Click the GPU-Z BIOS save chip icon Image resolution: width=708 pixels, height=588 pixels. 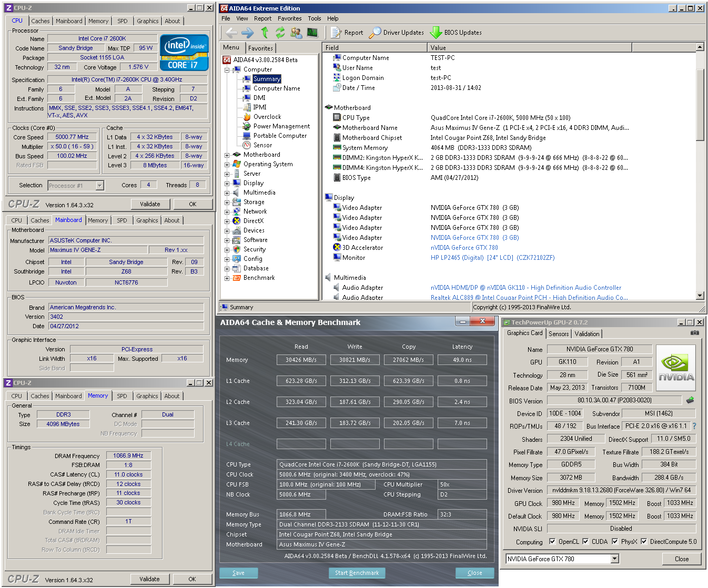690,400
